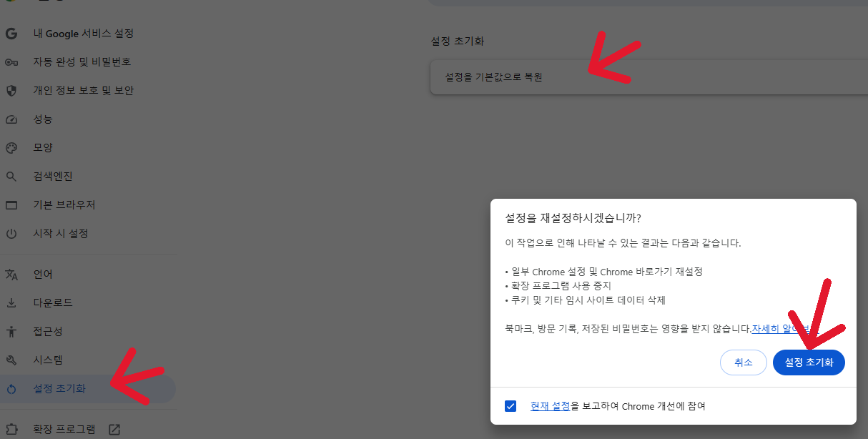868x439 pixels.
Task: Open the external link icon beside 확장 프로그램
Action: (x=114, y=429)
